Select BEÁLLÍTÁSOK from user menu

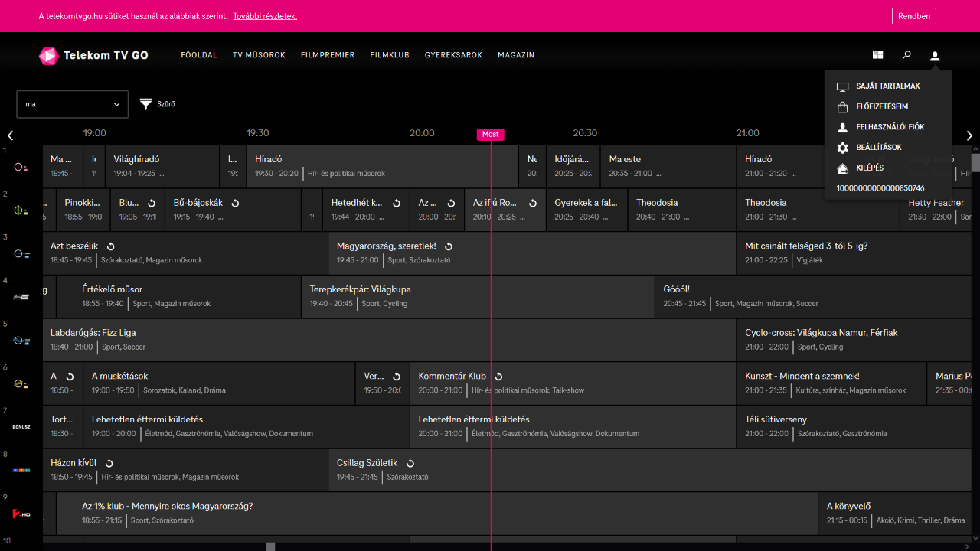coord(878,148)
